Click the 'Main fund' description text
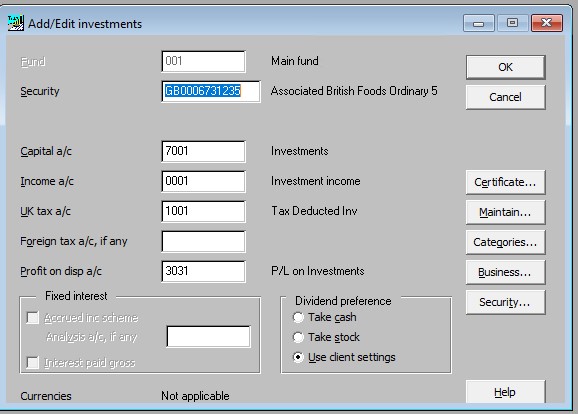578x414 pixels. (295, 61)
